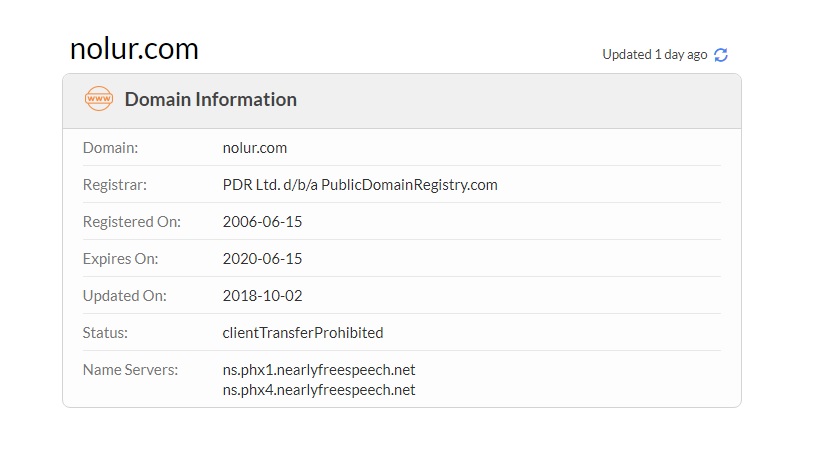The image size is (819, 460).
Task: Click name server ns.phx4.nearlyfreespeech.net
Action: [x=319, y=390]
